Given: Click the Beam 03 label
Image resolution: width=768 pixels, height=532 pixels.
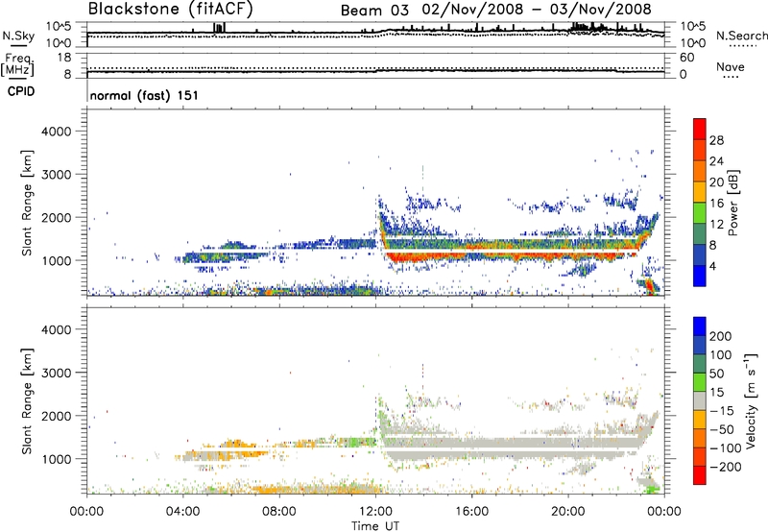Looking at the screenshot, I should coord(374,10).
